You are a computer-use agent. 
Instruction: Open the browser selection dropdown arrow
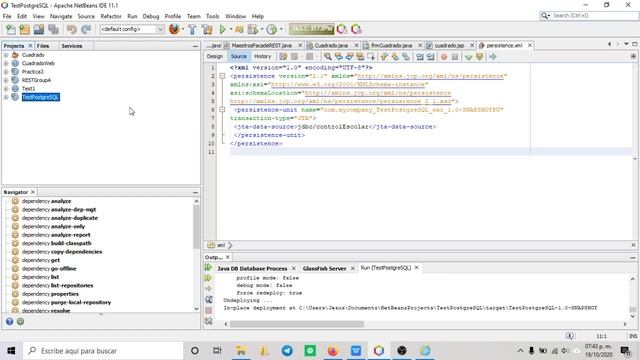click(x=182, y=29)
